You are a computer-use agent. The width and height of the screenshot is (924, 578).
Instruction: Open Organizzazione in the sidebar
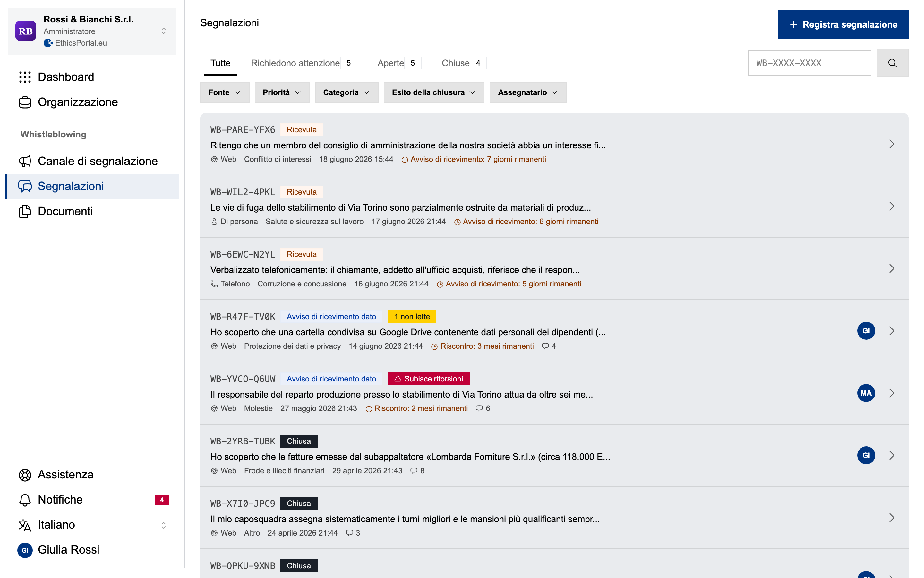pyautogui.click(x=92, y=102)
